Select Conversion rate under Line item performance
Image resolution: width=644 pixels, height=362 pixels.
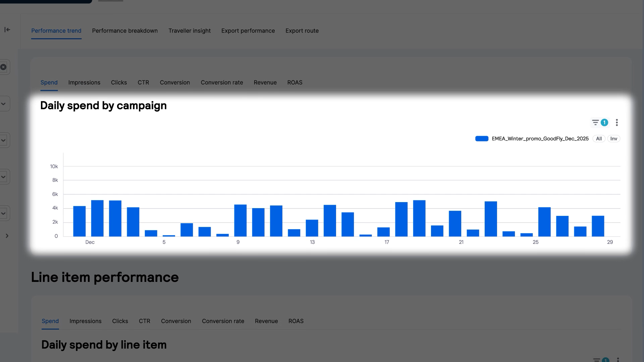click(x=223, y=321)
